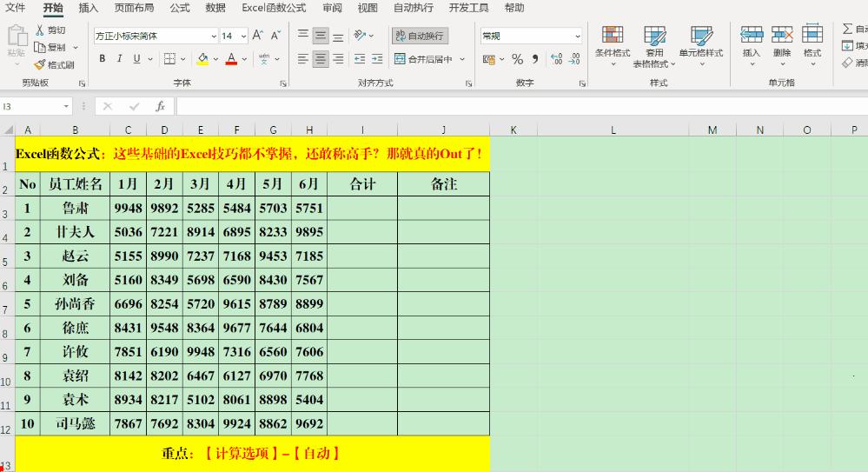This screenshot has width=868, height=472.
Task: Click the Insert cells (插入) icon
Action: 752,35
